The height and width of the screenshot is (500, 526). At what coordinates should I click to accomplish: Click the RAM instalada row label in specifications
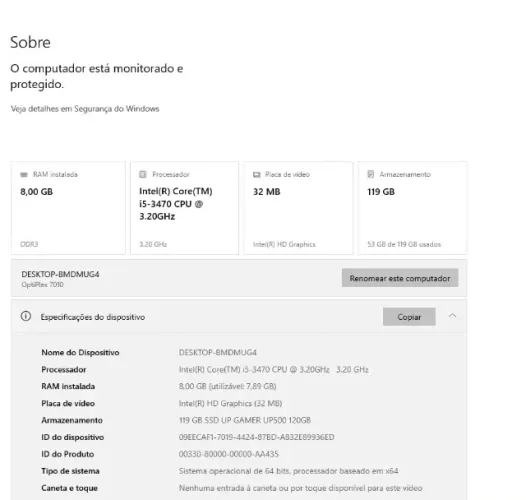(68, 386)
